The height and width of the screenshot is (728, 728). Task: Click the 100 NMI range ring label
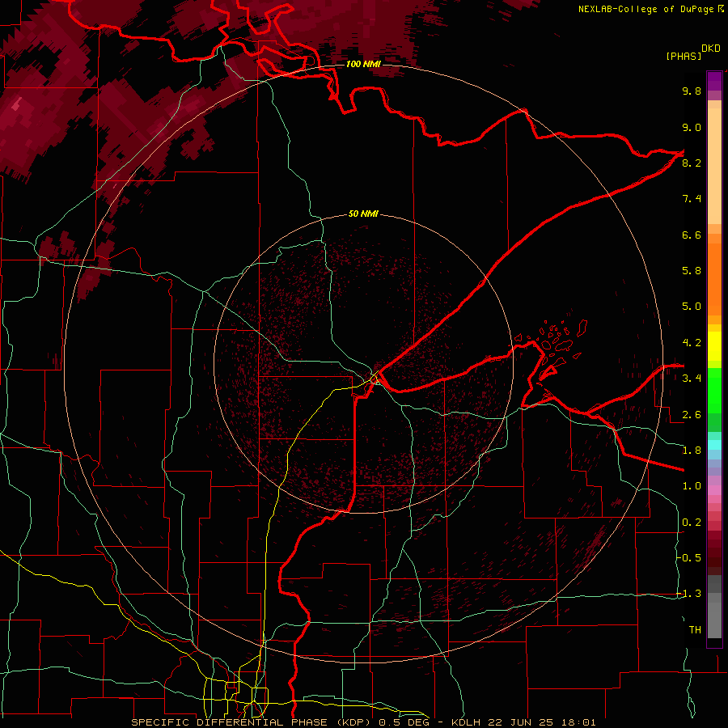(x=363, y=64)
